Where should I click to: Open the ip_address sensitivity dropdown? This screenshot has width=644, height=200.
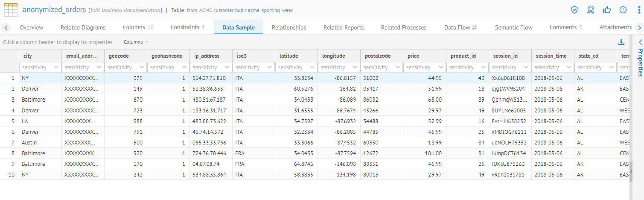211,67
